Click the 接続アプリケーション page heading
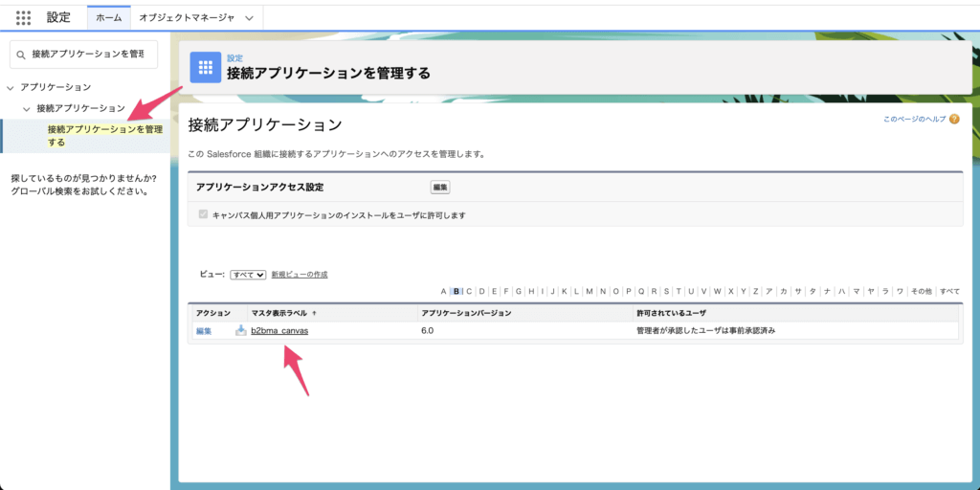980x490 pixels. pyautogui.click(x=265, y=125)
